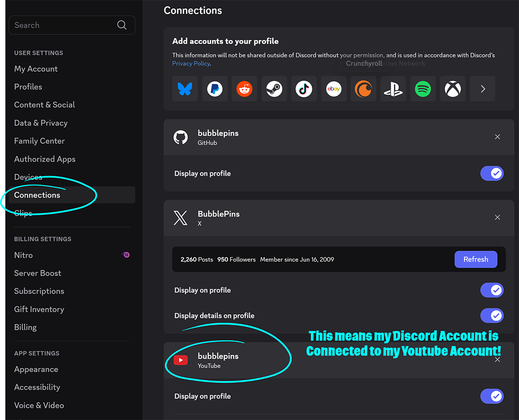The height and width of the screenshot is (420, 519).
Task: Open the Privacy Policy link
Action: 191,64
